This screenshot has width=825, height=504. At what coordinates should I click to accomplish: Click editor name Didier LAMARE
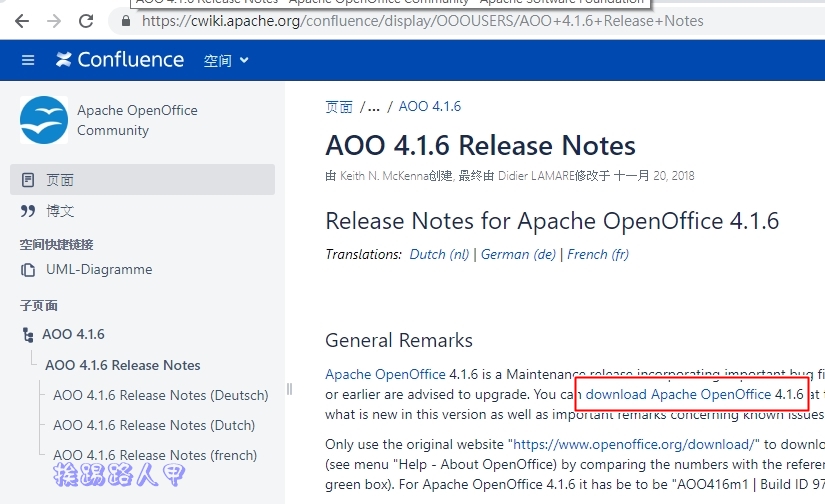click(x=536, y=176)
